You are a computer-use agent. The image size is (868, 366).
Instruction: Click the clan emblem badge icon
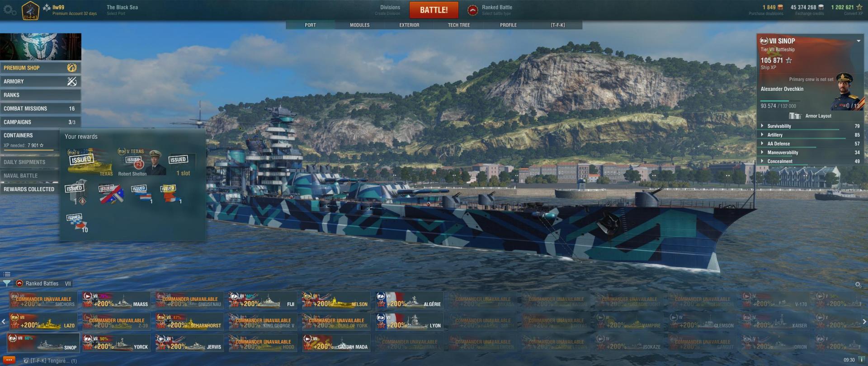click(30, 10)
